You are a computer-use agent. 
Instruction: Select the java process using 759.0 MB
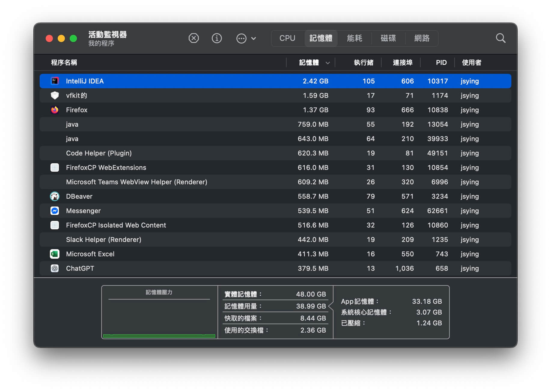[72, 124]
